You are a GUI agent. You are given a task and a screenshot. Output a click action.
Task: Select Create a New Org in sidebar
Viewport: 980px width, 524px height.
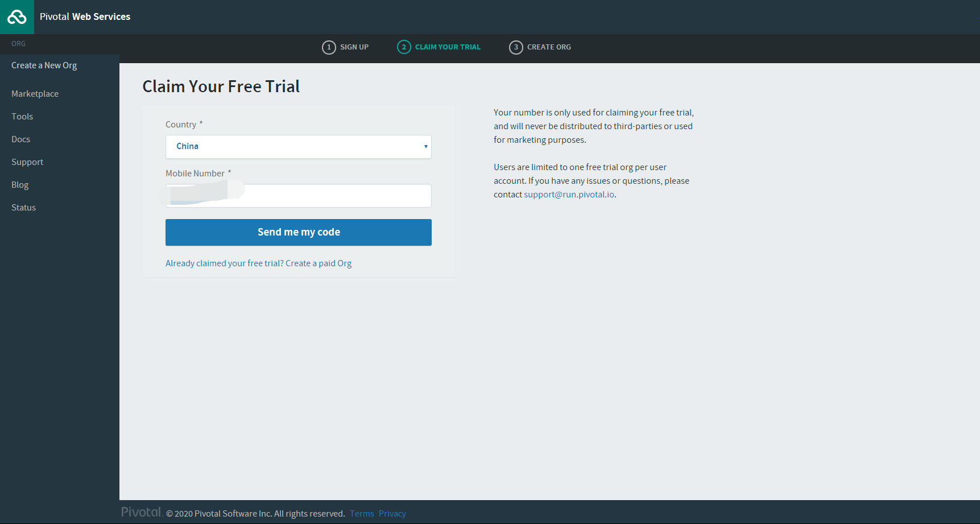[44, 65]
